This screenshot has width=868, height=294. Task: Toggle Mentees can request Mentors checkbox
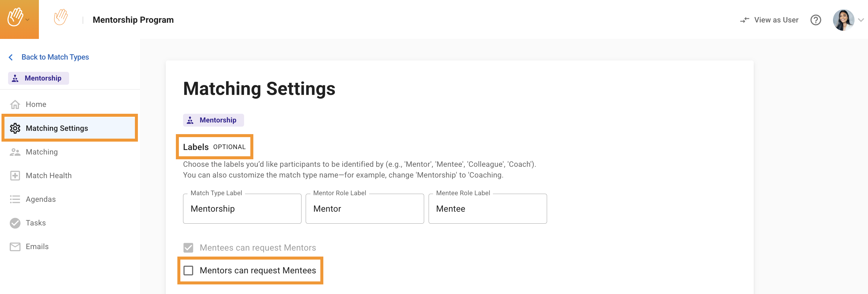click(x=188, y=248)
